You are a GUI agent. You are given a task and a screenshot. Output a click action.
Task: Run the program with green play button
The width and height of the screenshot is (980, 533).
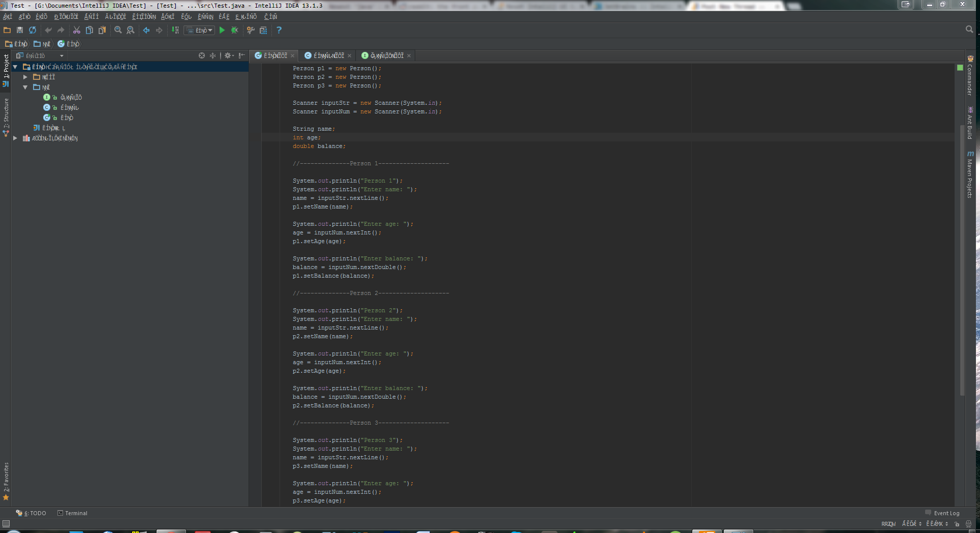click(x=222, y=31)
